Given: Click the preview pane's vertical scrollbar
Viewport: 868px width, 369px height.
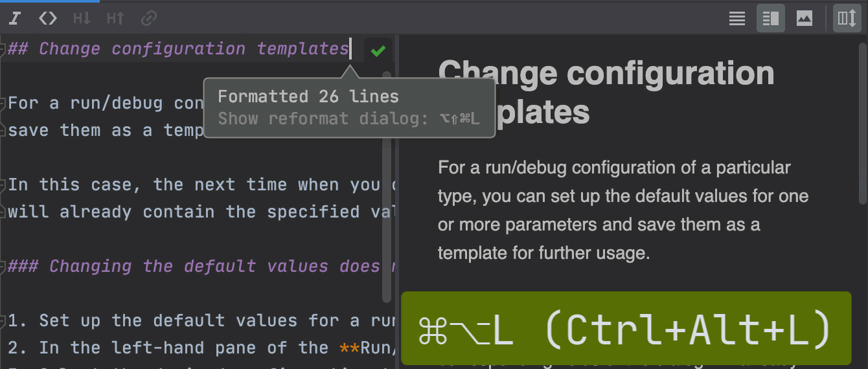Looking at the screenshot, I should [x=863, y=122].
